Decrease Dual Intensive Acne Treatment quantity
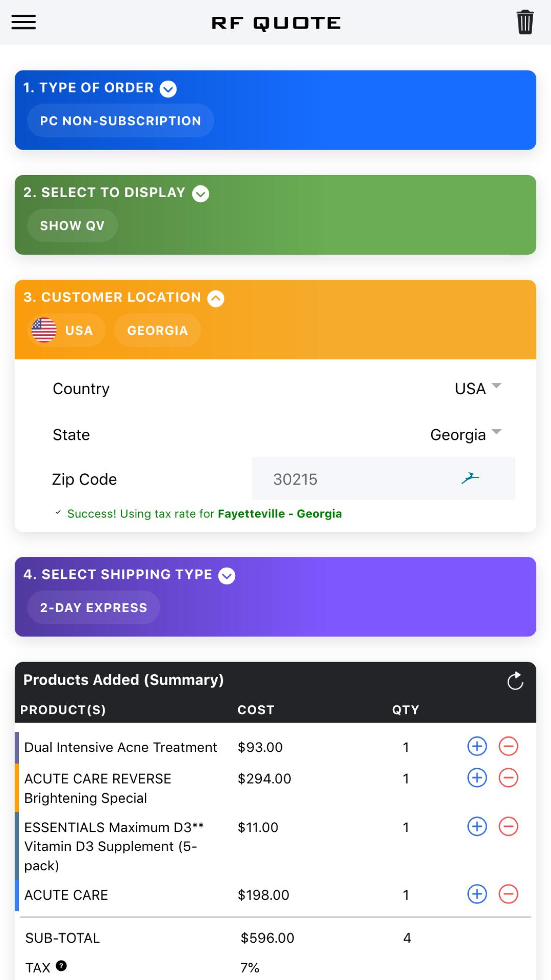 pos(508,747)
